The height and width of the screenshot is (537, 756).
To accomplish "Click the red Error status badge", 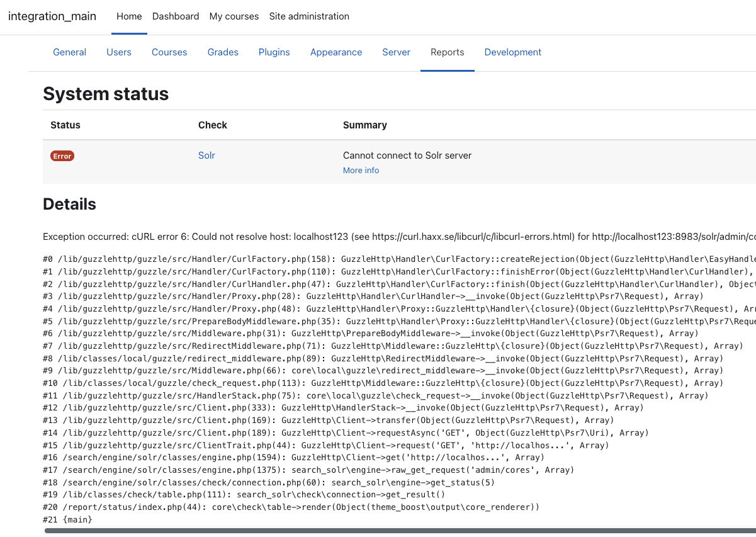I will pos(62,156).
